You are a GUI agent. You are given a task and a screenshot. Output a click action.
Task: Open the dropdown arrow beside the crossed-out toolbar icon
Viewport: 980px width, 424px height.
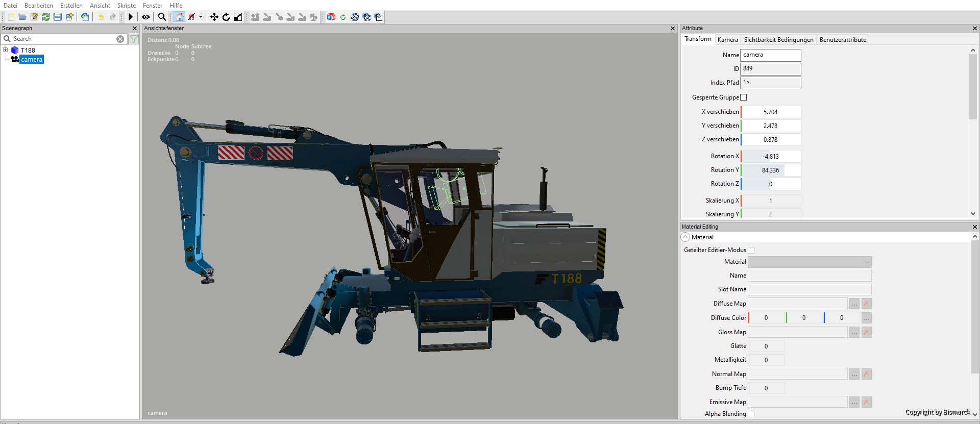pos(201,17)
